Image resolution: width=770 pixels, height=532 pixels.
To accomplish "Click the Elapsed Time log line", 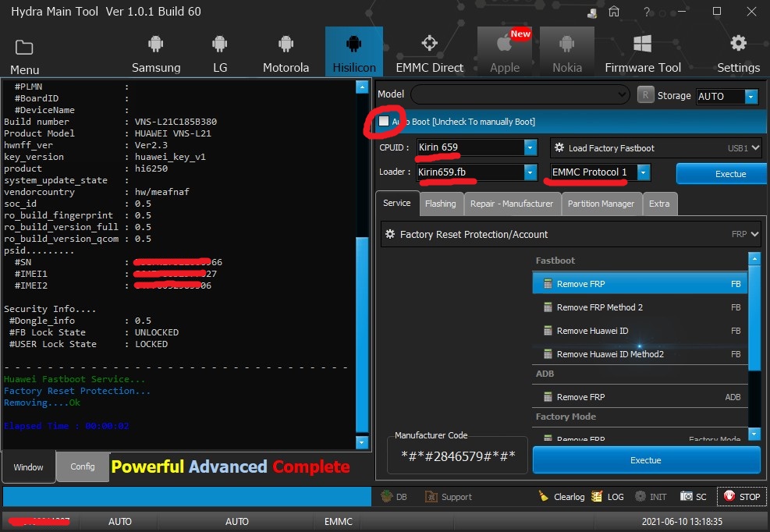I will click(66, 426).
